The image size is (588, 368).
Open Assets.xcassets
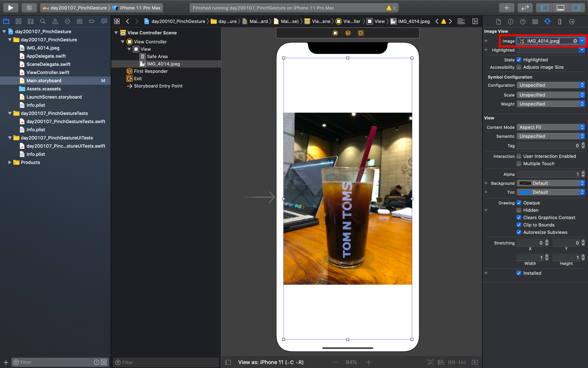43,89
